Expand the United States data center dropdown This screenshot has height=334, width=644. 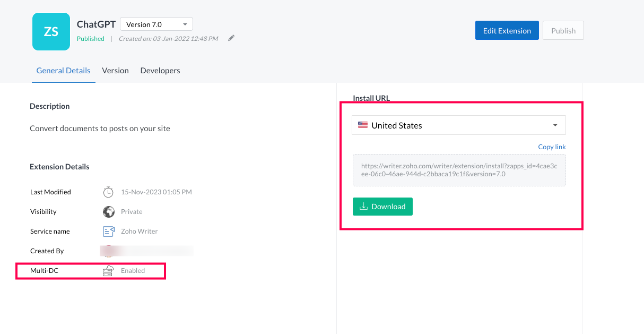pos(458,125)
